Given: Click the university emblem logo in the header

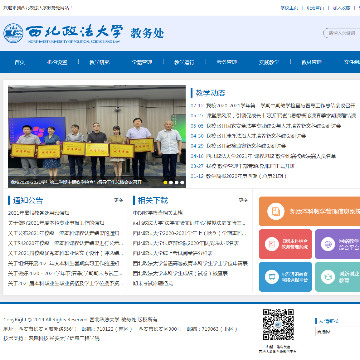Looking at the screenshot, I should [13, 33].
